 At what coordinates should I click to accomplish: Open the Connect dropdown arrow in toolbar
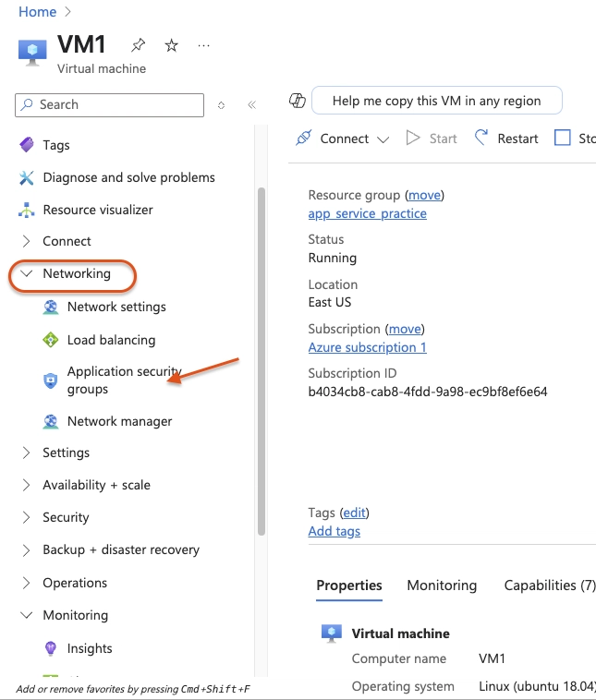tap(383, 139)
